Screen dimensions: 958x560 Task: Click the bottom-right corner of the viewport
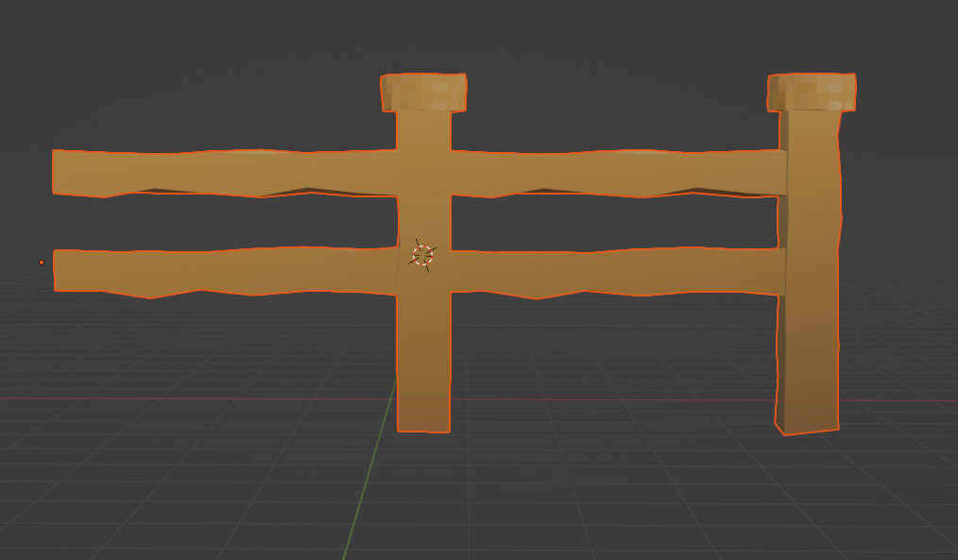(949, 552)
